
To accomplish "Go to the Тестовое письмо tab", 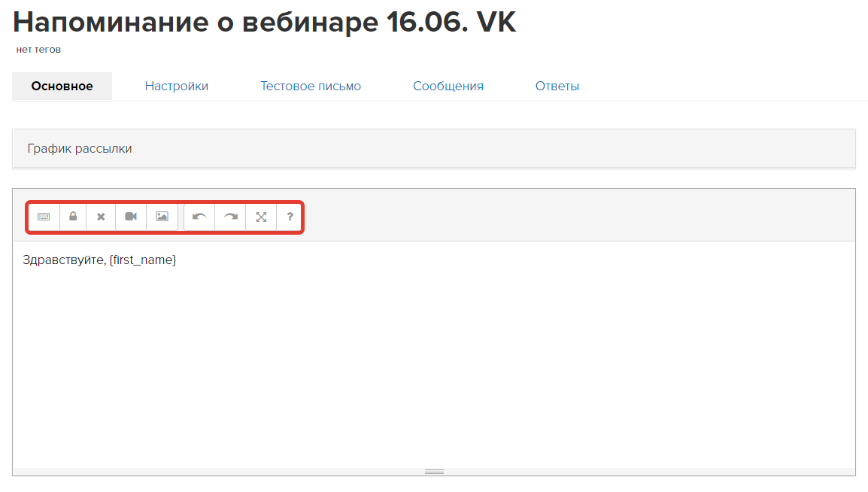I will (311, 87).
